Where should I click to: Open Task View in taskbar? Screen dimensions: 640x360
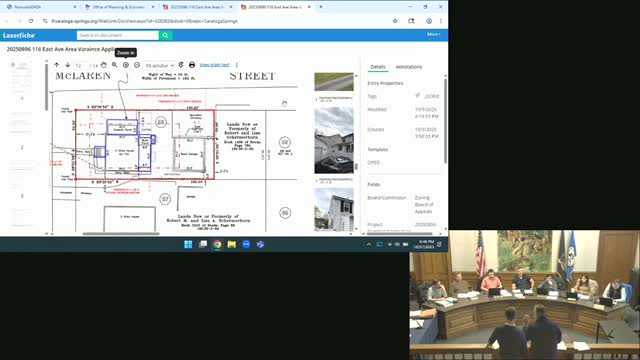click(203, 244)
